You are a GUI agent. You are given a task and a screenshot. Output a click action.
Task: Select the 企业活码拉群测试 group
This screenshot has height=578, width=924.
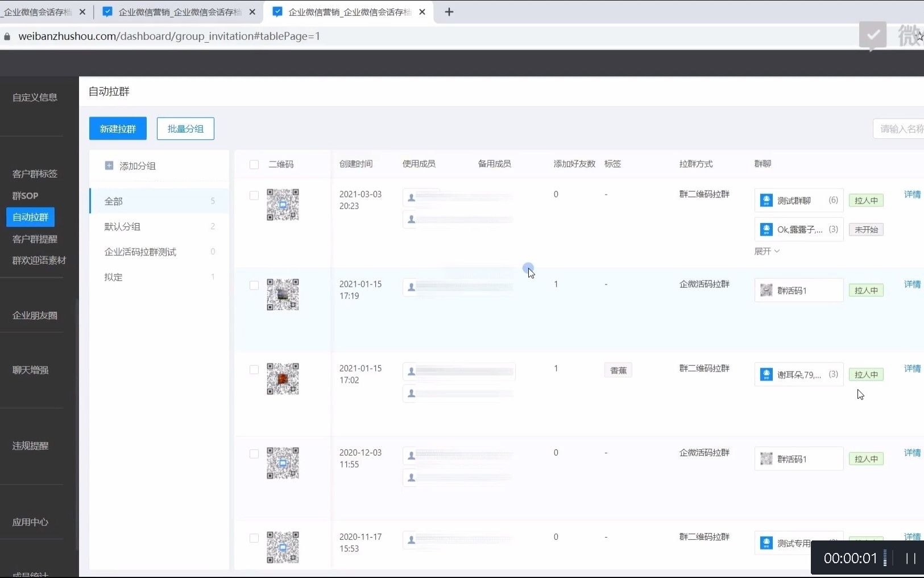[159, 251]
